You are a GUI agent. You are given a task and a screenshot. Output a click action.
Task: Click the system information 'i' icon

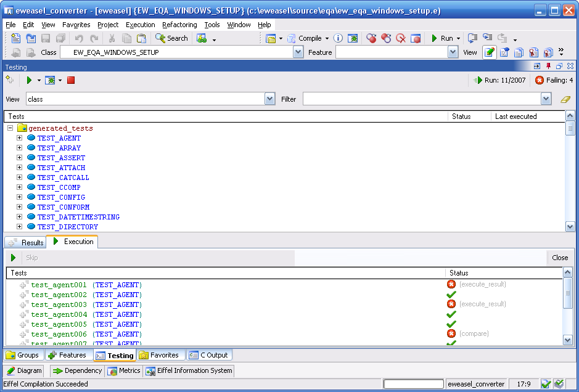[x=338, y=38]
